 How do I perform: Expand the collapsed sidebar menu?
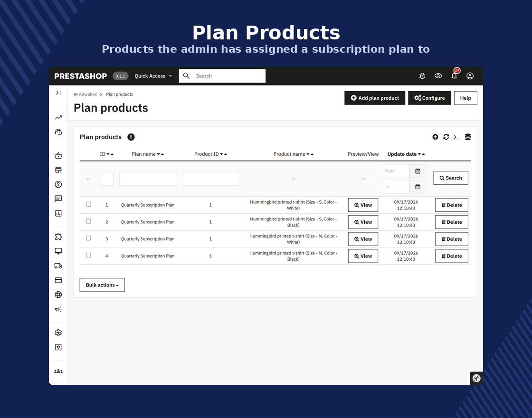click(58, 93)
